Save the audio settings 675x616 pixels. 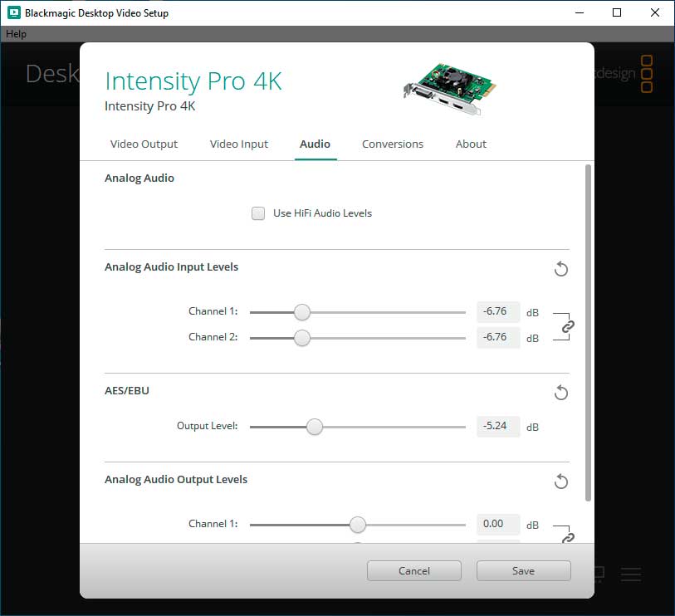(x=523, y=571)
